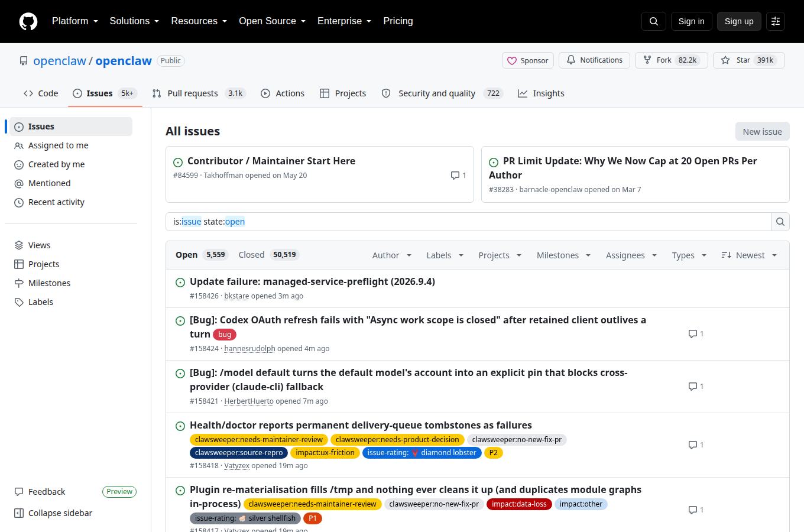Open the appearance settings icon in header
This screenshot has height=532, width=804.
(x=776, y=21)
